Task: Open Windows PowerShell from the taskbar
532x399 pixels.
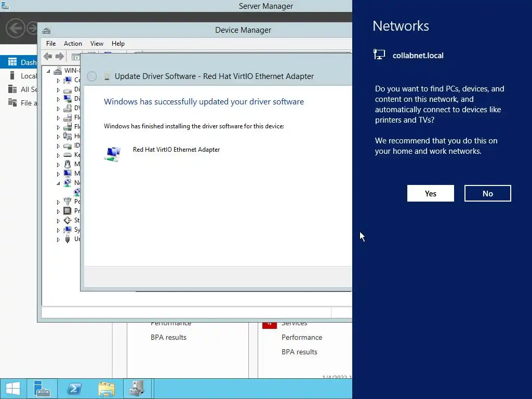Action: point(74,389)
